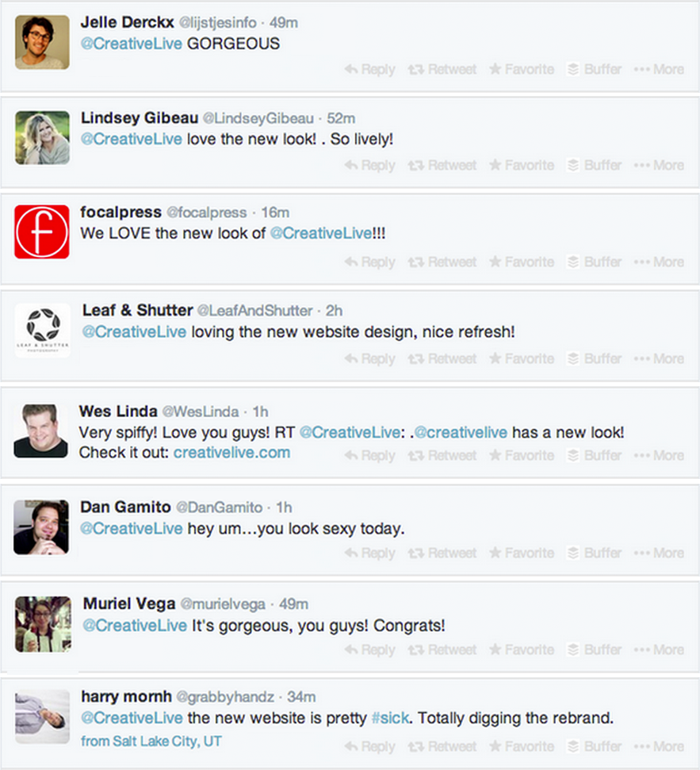
Task: Open focalpress red profile picture
Action: tap(42, 232)
